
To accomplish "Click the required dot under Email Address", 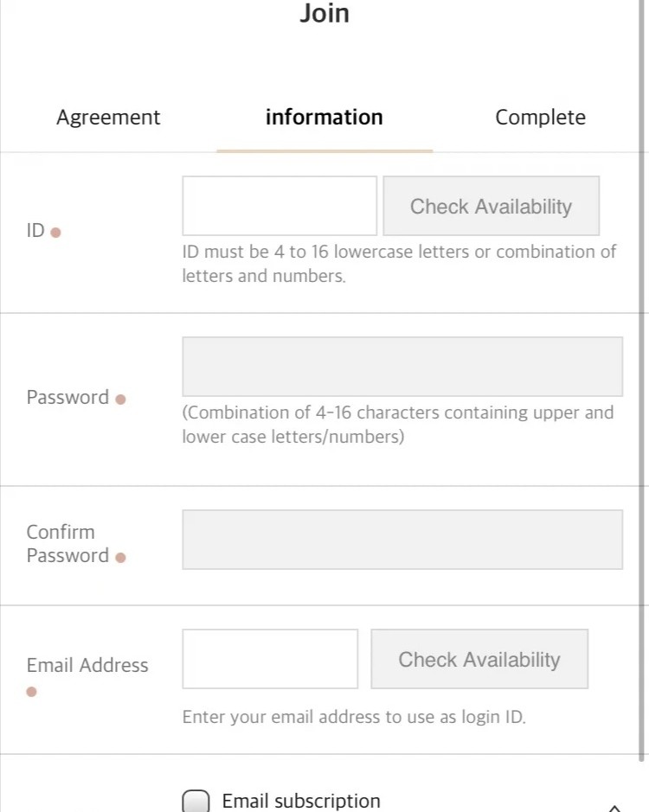I will point(31,691).
